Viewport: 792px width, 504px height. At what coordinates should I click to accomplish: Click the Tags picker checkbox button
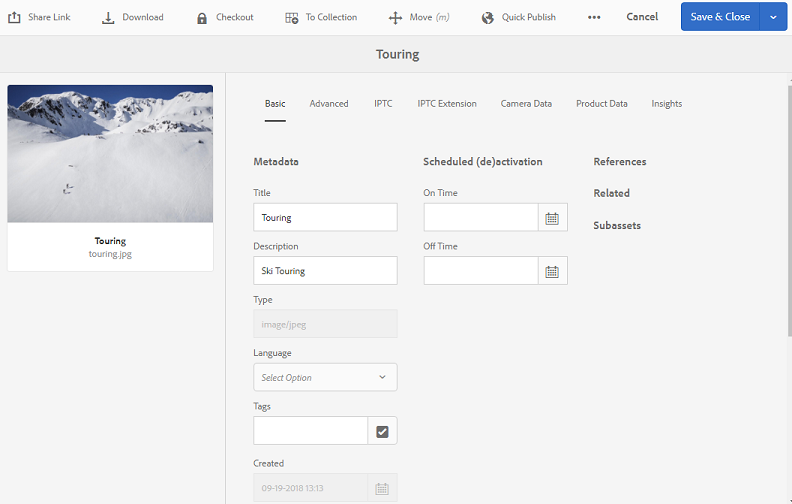click(x=382, y=431)
